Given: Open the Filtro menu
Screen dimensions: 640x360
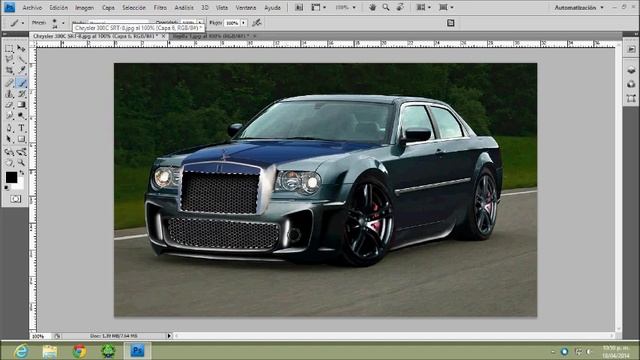Looking at the screenshot, I should pyautogui.click(x=160, y=7).
